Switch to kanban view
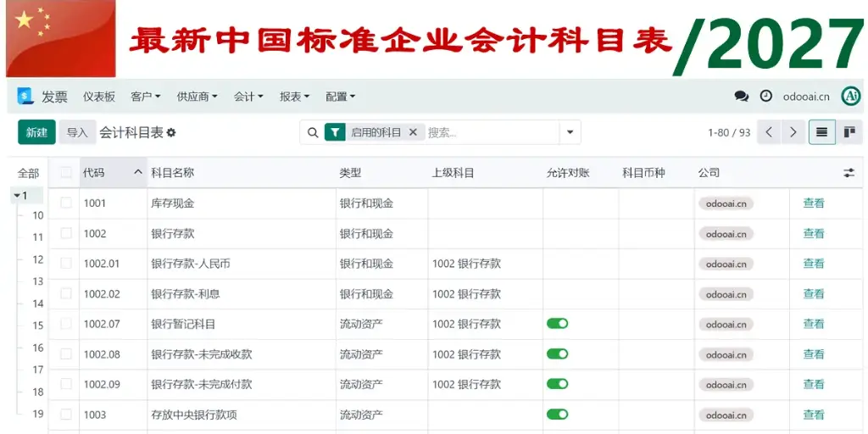This screenshot has height=434, width=868. tap(849, 132)
